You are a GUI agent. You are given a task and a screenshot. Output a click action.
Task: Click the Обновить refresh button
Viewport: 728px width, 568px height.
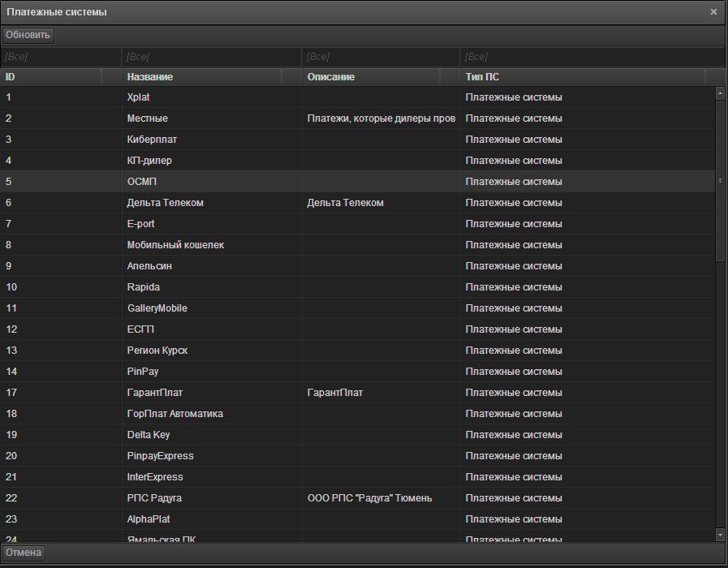click(x=28, y=35)
